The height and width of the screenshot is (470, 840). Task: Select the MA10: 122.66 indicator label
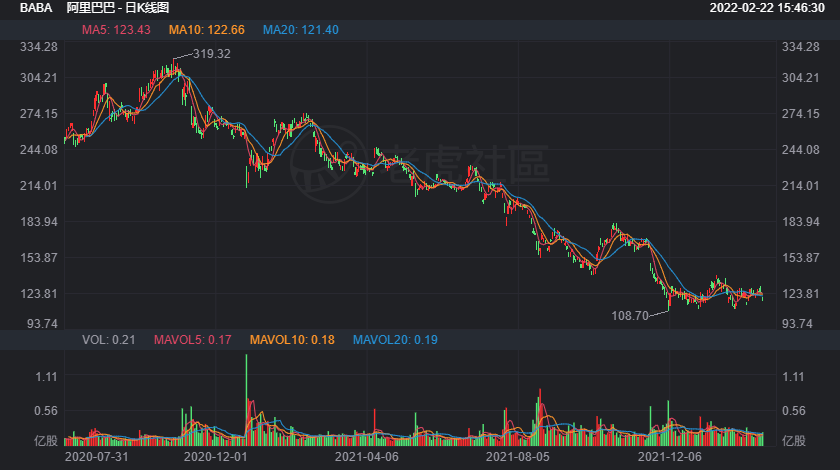(x=207, y=30)
